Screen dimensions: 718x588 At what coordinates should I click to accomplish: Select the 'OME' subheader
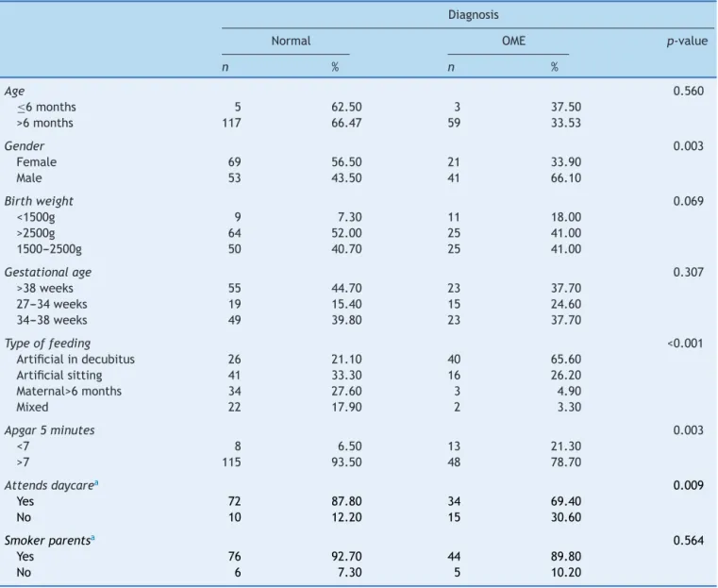pos(513,41)
